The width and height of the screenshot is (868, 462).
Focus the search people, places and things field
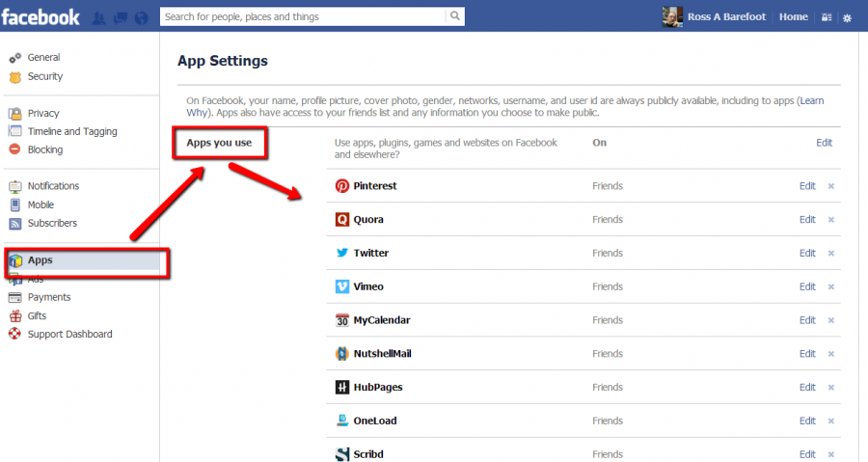click(x=303, y=16)
